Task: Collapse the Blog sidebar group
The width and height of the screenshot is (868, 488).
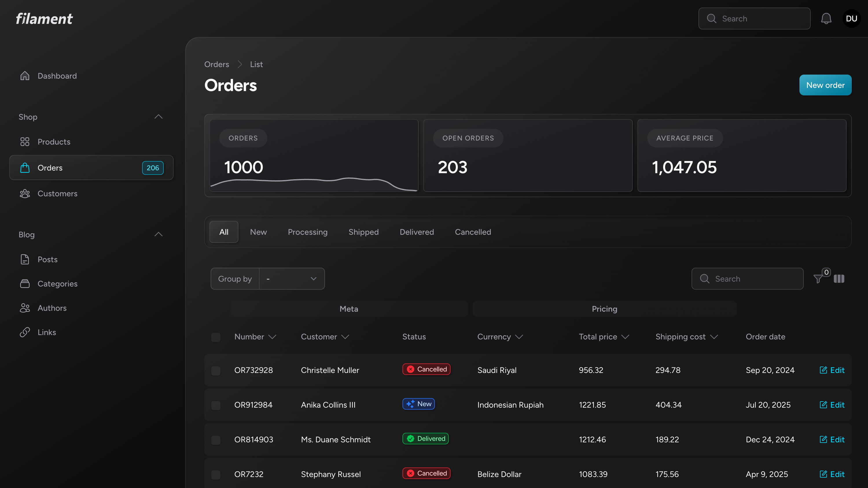Action: (x=158, y=234)
